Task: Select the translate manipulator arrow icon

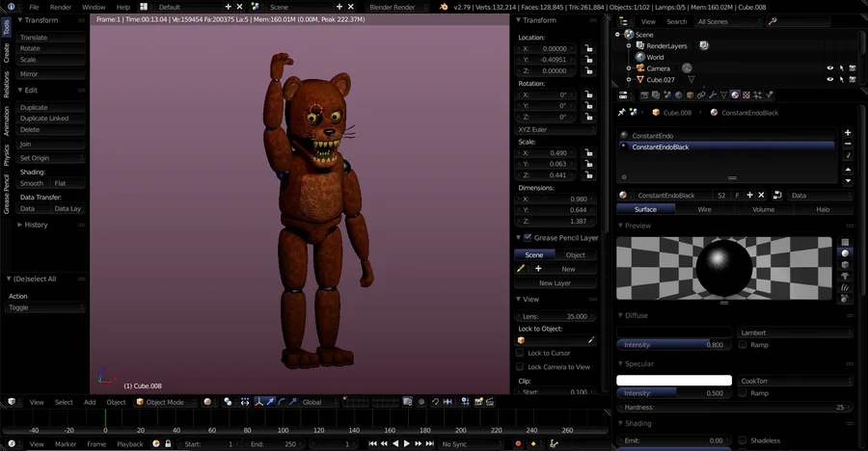Action: [x=270, y=402]
